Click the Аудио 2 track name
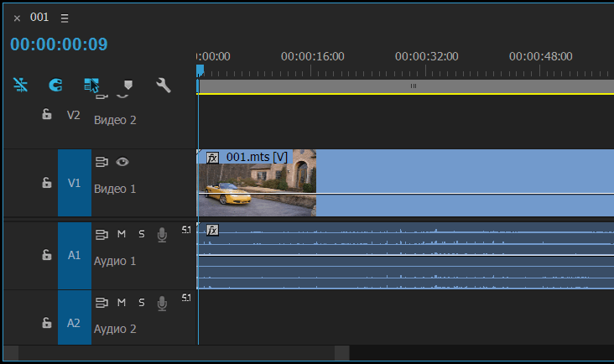 coord(115,329)
